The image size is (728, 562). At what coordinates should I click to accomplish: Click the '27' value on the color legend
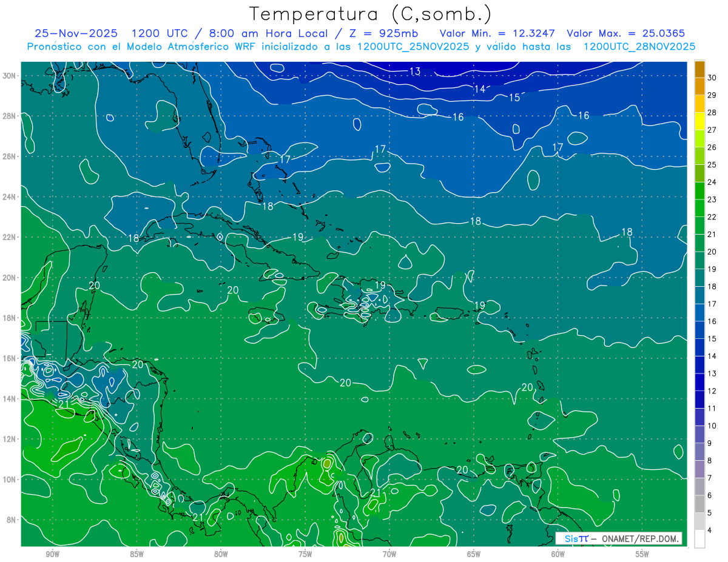point(712,130)
